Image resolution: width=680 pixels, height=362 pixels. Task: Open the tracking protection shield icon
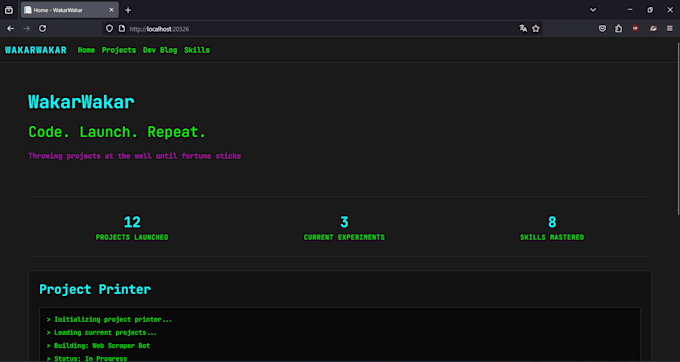click(x=109, y=29)
